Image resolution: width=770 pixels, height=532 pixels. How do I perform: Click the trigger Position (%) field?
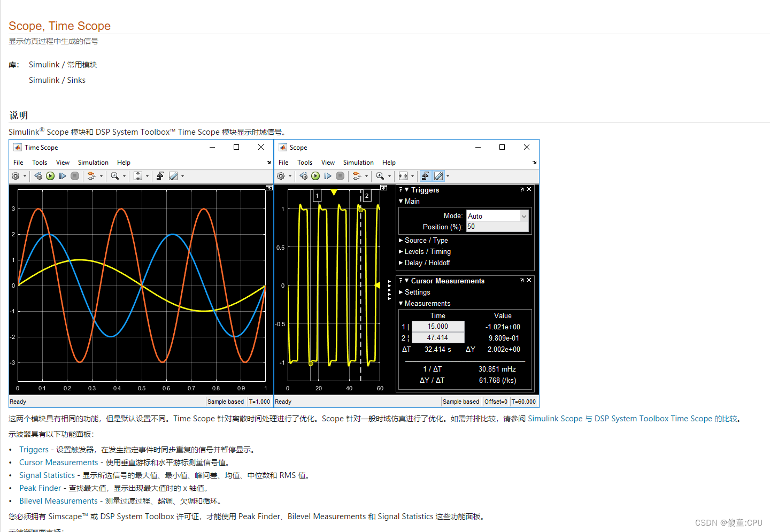click(497, 227)
